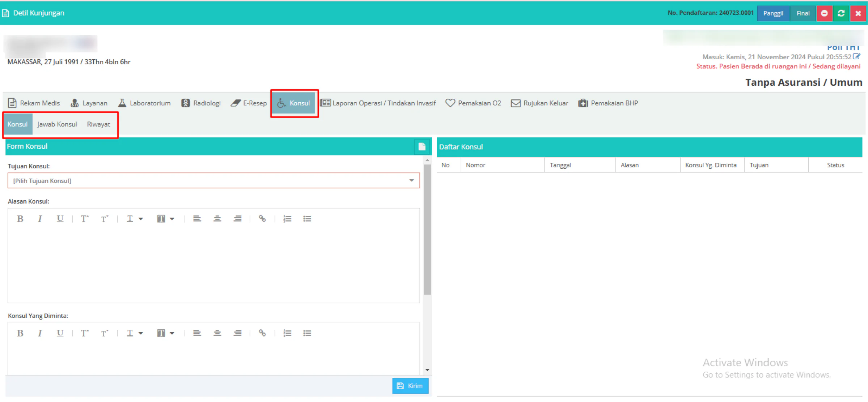Align right in Konsul Yang Diminta editor
This screenshot has height=402, width=868.
pyautogui.click(x=237, y=333)
